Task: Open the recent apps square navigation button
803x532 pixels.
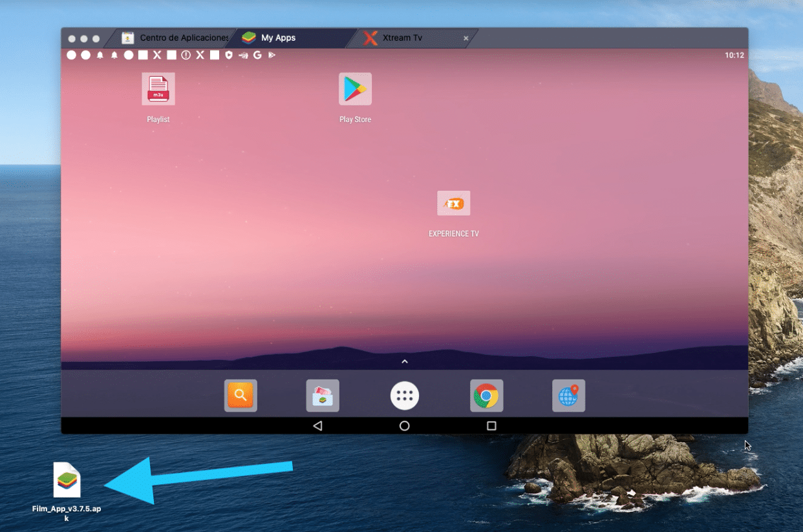Action: point(491,426)
